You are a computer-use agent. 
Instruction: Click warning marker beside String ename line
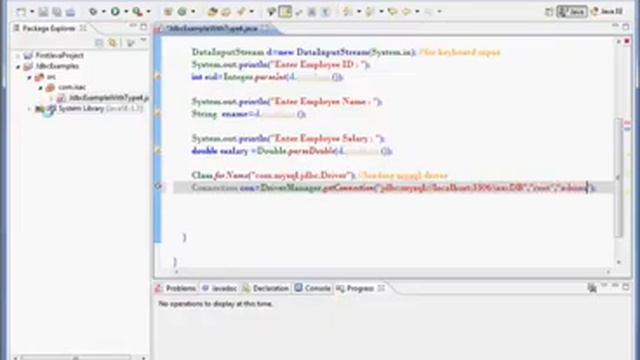click(x=158, y=114)
